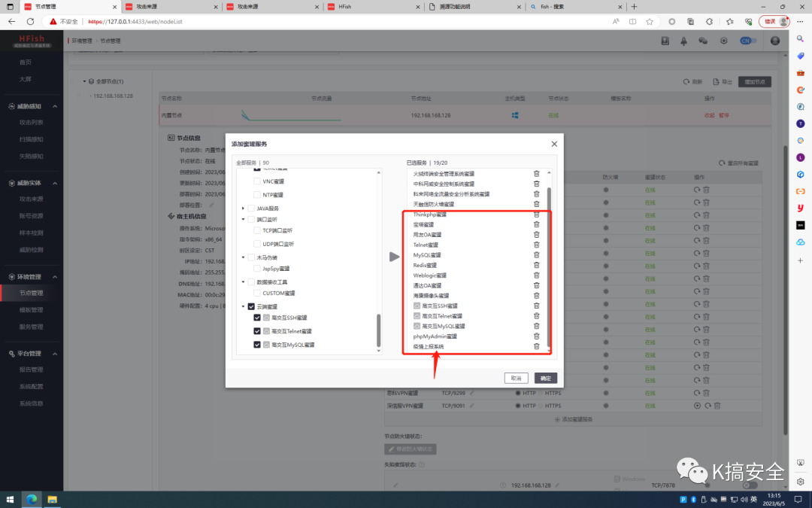Viewport: 812px width, 508px height.
Task: Go to 首页 in the sidebar
Action: pyautogui.click(x=26, y=62)
